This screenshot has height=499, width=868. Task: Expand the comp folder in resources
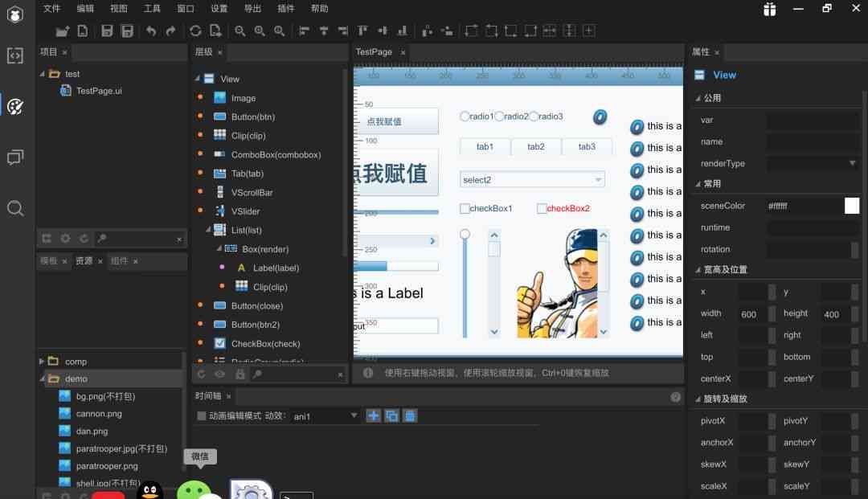42,362
